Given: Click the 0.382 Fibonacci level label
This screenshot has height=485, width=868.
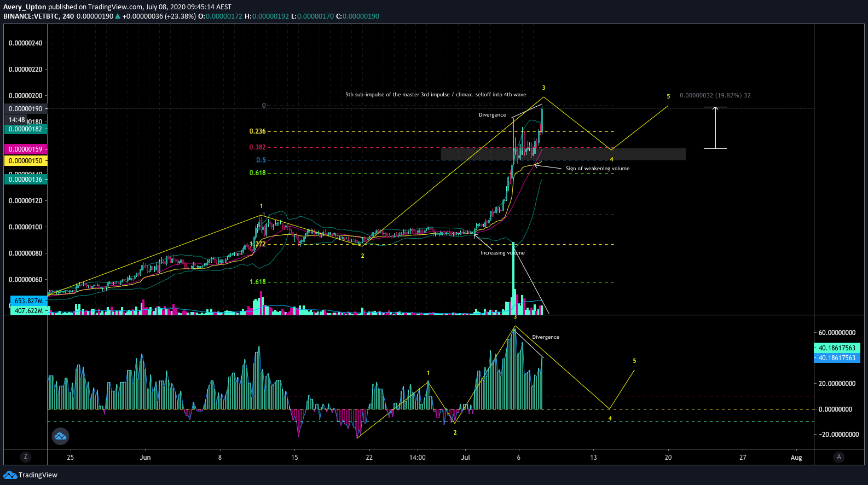Looking at the screenshot, I should (257, 147).
